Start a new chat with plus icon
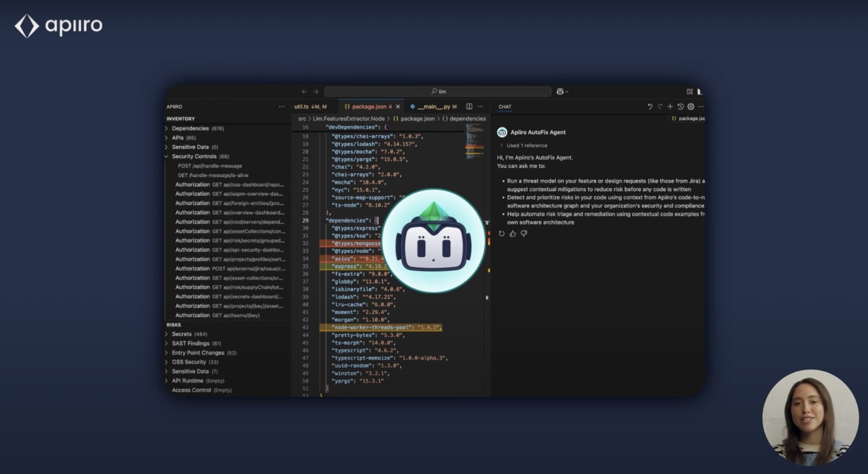The image size is (868, 474). (x=670, y=107)
